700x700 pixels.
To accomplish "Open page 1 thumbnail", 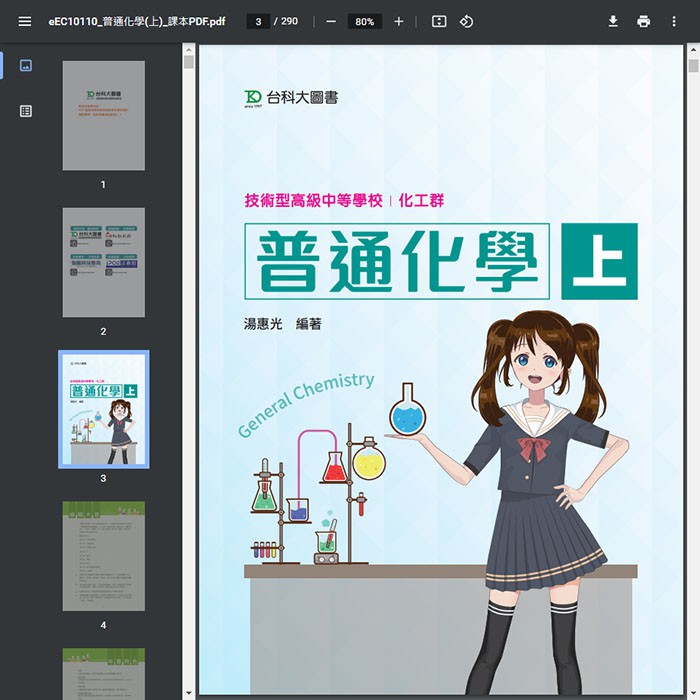I will 103,115.
